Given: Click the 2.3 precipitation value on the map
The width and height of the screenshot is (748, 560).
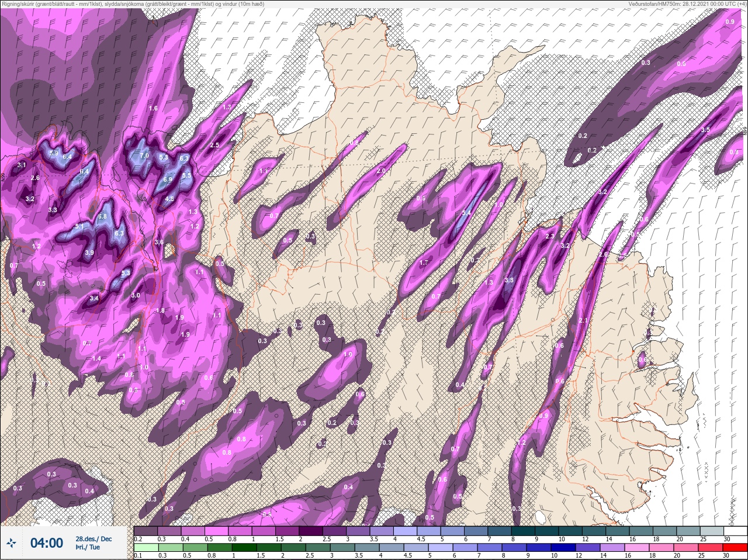Looking at the screenshot, I should (x=550, y=236).
